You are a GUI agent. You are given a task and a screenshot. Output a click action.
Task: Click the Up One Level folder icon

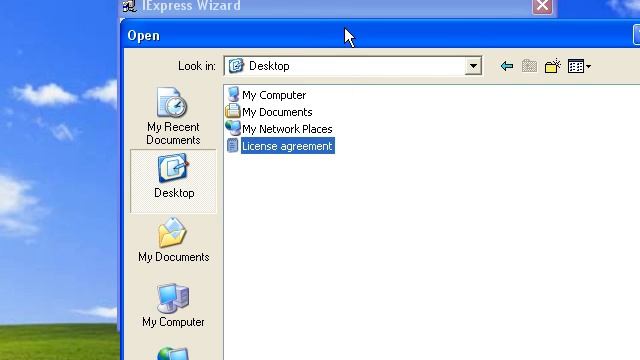click(529, 66)
